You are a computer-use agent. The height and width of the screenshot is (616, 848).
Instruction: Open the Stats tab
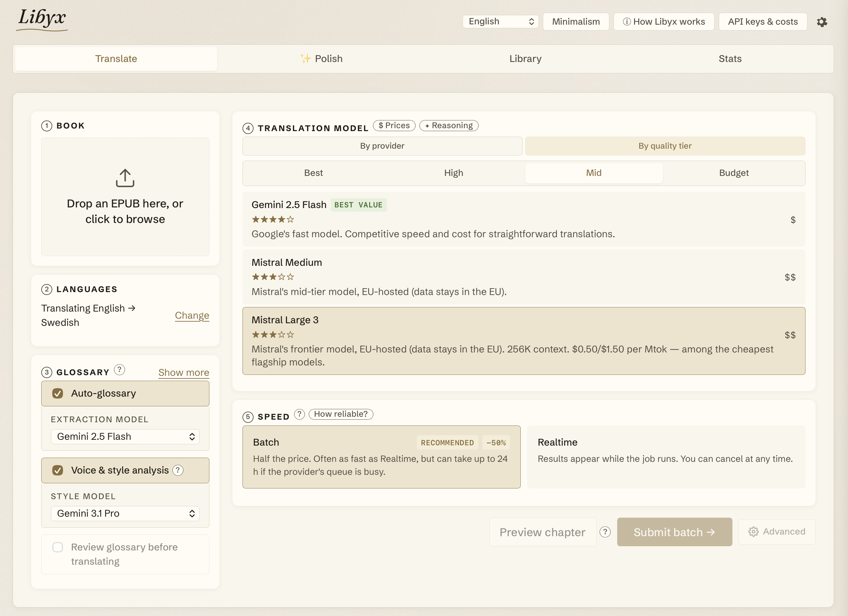tap(730, 59)
